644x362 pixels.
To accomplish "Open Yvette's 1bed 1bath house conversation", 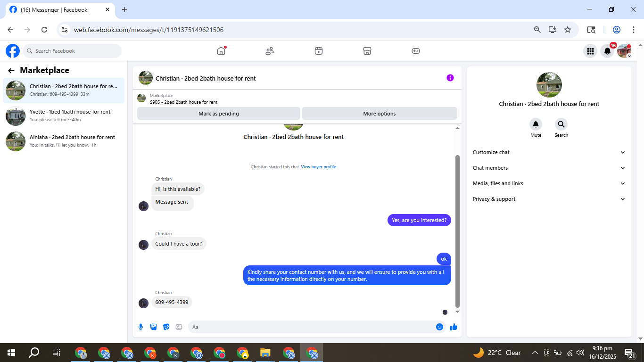I will tap(64, 115).
